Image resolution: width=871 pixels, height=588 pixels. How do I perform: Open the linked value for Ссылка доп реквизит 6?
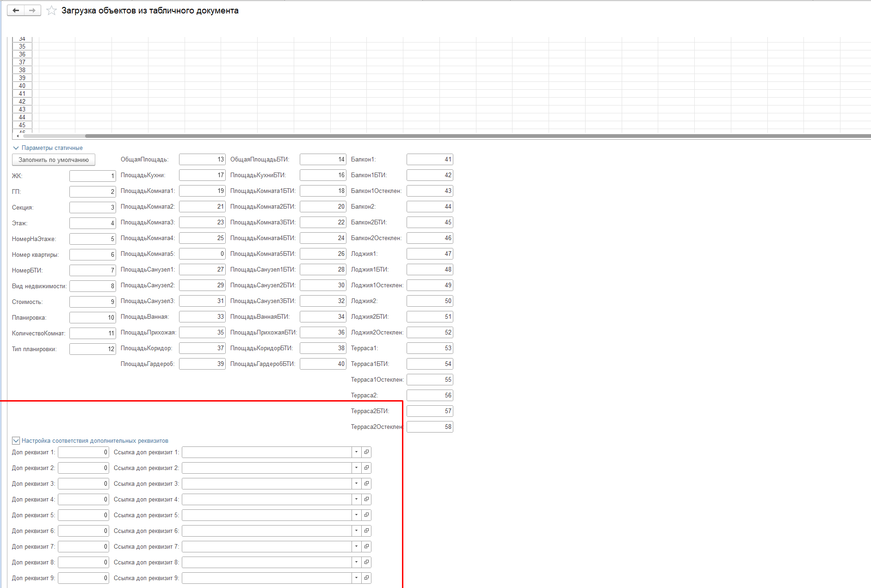pyautogui.click(x=366, y=531)
